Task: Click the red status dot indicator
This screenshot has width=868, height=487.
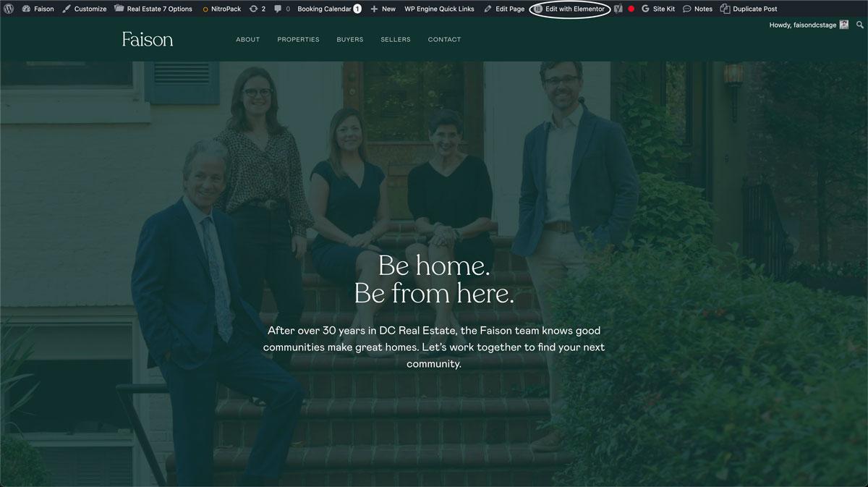Action: click(631, 9)
